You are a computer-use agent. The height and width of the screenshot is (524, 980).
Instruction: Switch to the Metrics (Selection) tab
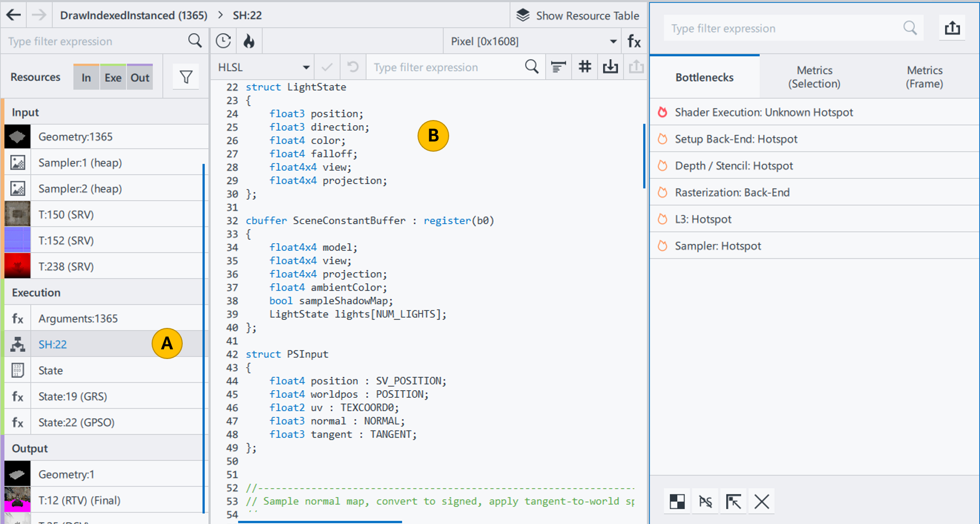814,77
